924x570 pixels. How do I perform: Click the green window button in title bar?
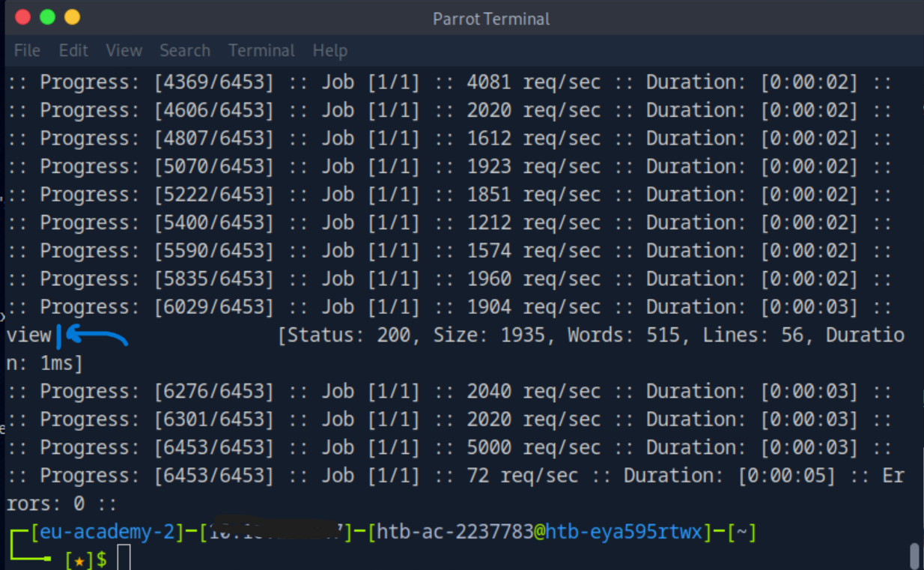[47, 17]
